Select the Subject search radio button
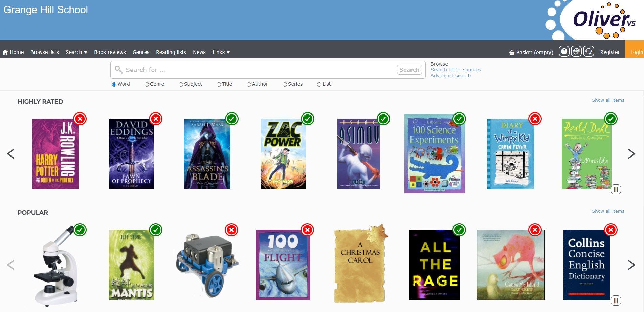This screenshot has height=312, width=644. point(181,84)
